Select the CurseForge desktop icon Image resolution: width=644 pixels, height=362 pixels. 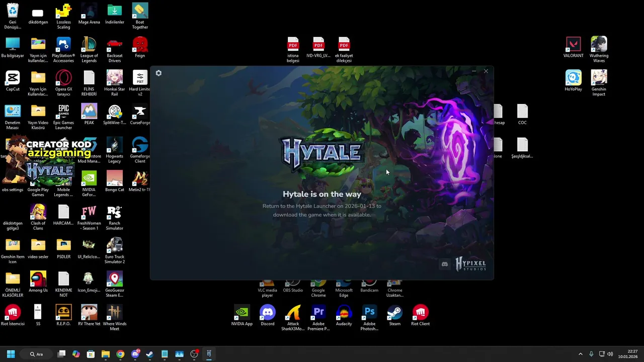pyautogui.click(x=140, y=114)
